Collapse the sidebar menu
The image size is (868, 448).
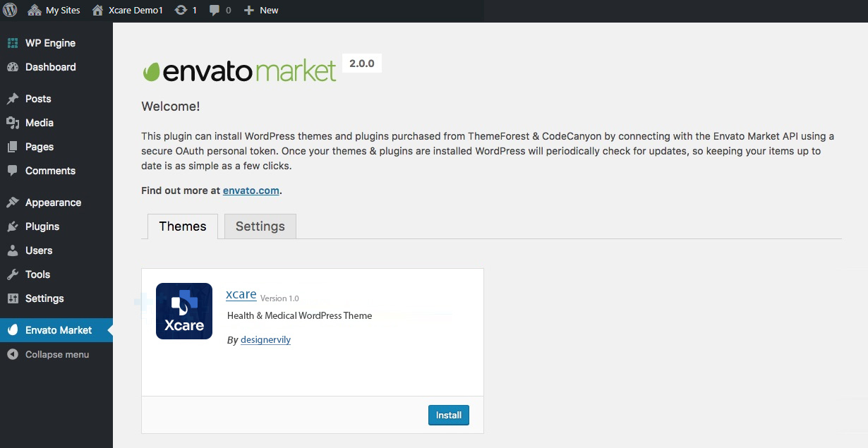pos(56,354)
